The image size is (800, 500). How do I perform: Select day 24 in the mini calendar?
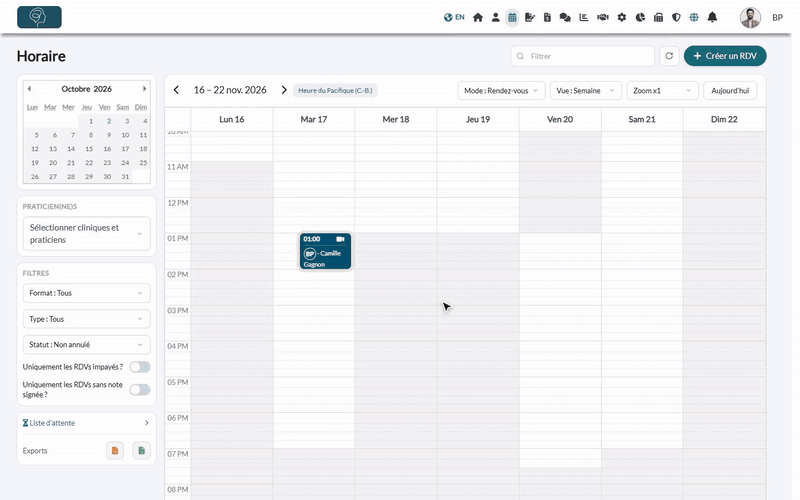125,163
